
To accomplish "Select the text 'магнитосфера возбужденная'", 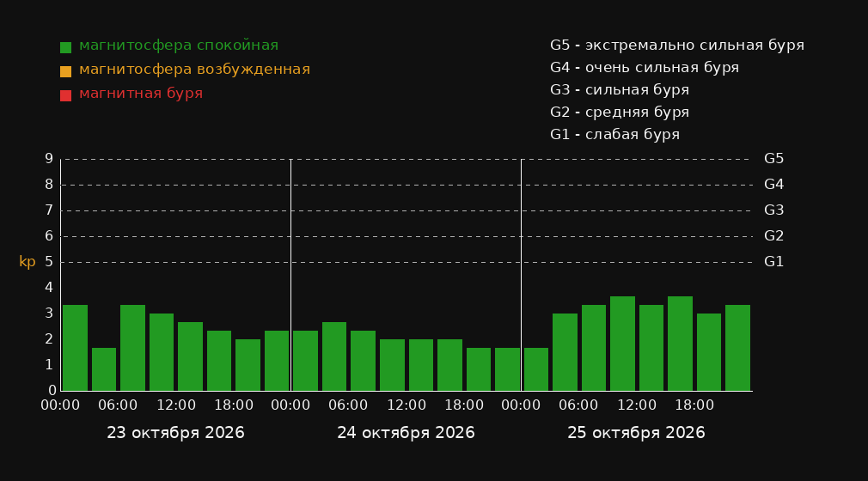I will pos(195,70).
